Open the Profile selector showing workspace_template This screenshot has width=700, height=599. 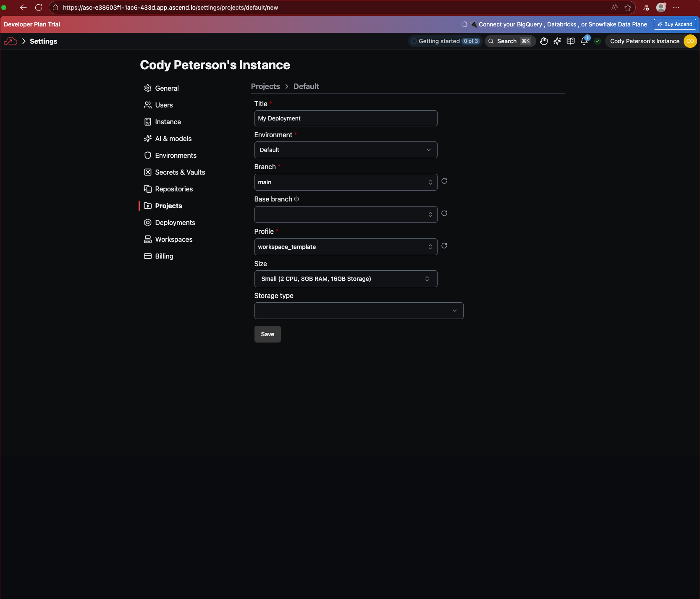[346, 247]
